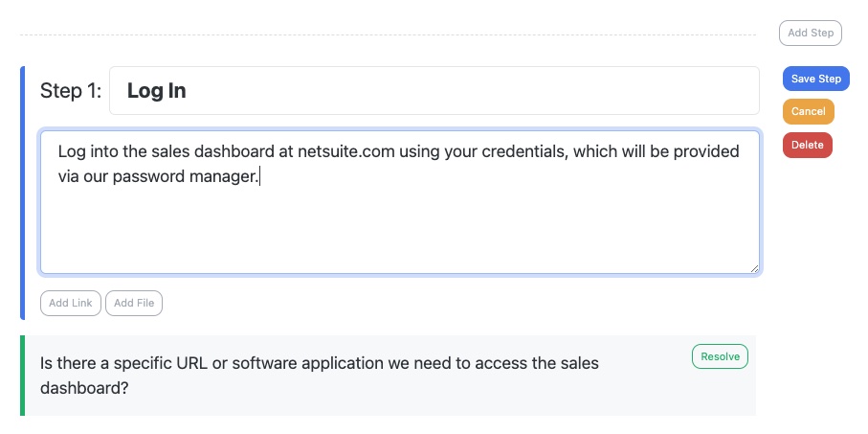Choose Add File below the description
The width and height of the screenshot is (868, 434).
134,303
